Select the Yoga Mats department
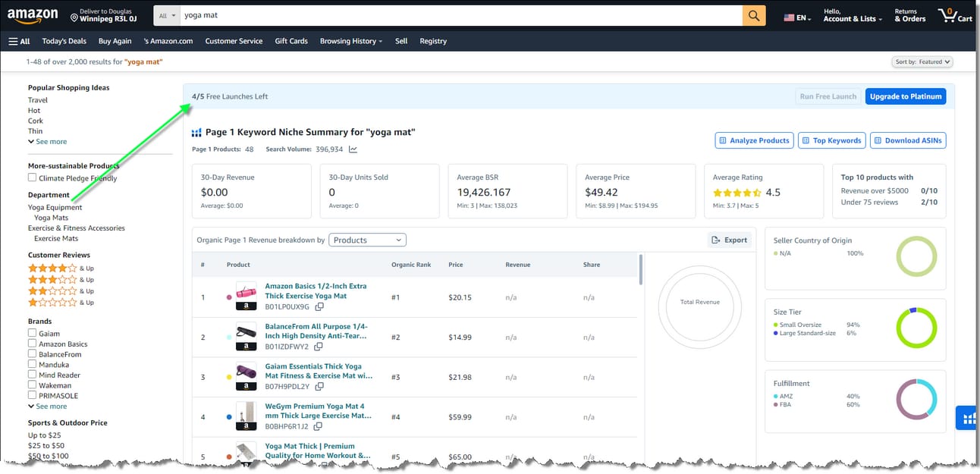Image resolution: width=980 pixels, height=474 pixels. (51, 218)
